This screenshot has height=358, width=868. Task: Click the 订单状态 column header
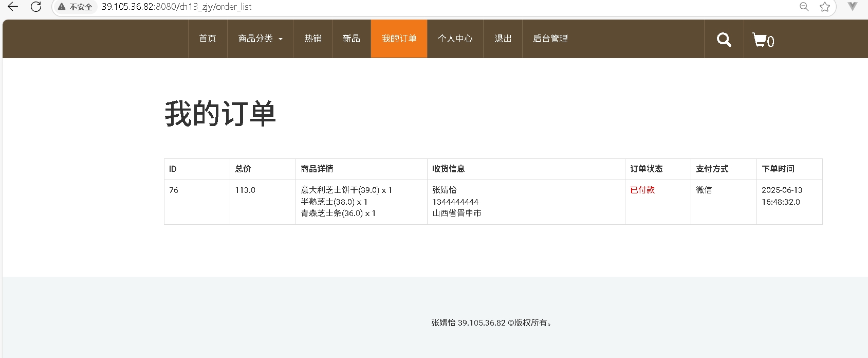(x=647, y=169)
